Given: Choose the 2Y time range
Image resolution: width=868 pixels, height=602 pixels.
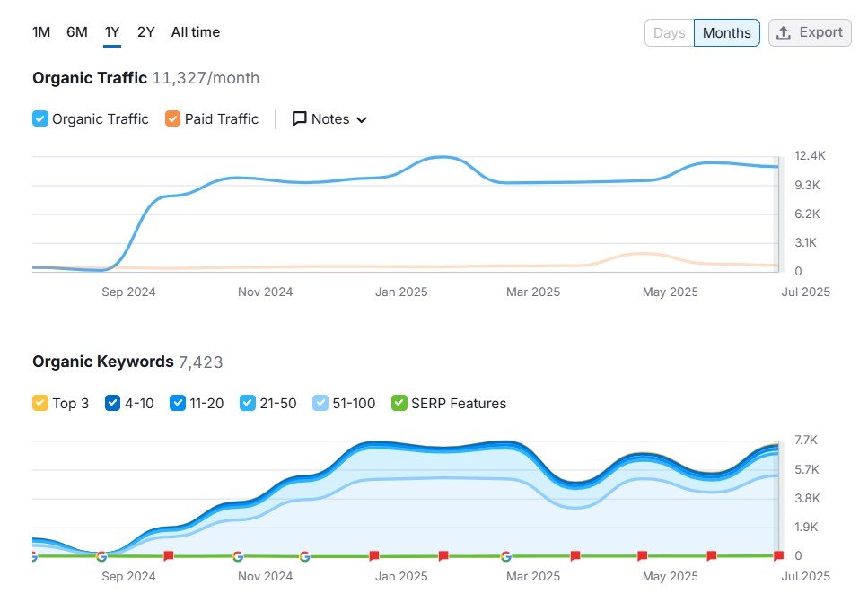Looking at the screenshot, I should coord(146,32).
